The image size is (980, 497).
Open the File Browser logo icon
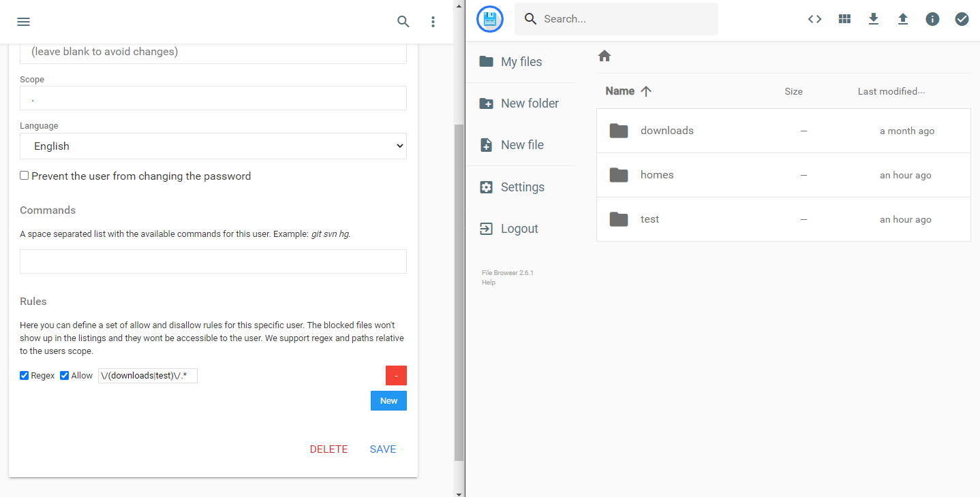(x=489, y=19)
